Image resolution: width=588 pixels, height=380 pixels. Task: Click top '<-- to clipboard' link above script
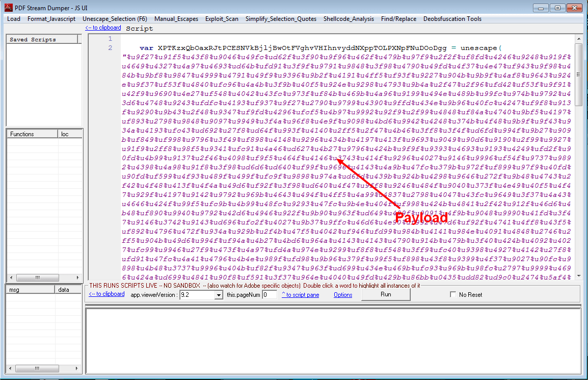click(x=103, y=28)
